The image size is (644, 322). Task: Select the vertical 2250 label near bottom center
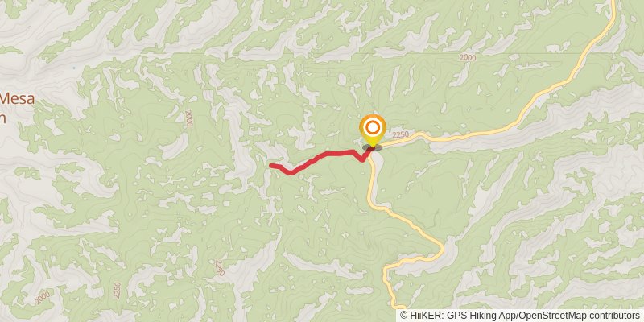coord(219,268)
